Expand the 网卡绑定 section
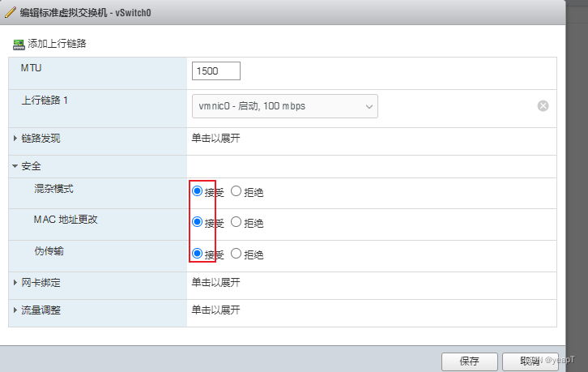 [15, 282]
